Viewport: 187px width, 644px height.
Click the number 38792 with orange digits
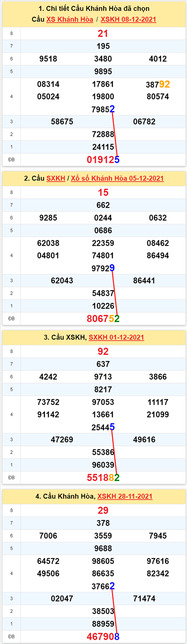click(x=158, y=84)
